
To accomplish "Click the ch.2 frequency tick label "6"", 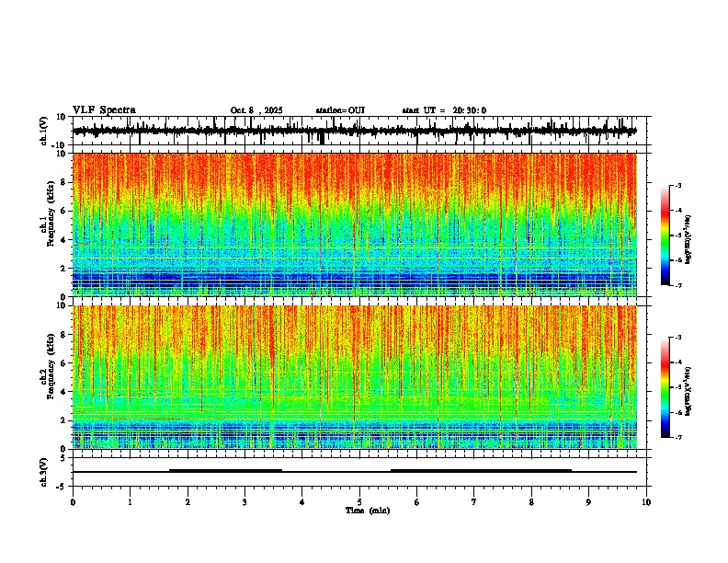I will 64,362.
